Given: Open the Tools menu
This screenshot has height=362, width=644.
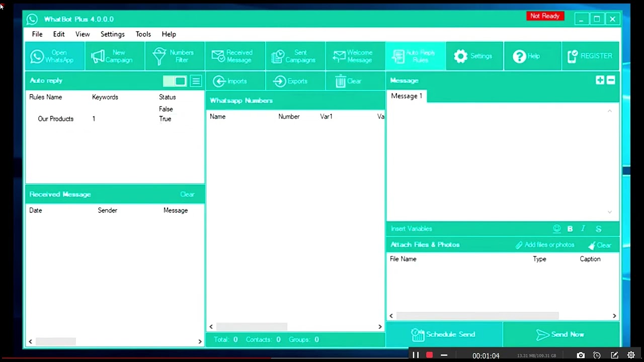Looking at the screenshot, I should point(143,34).
